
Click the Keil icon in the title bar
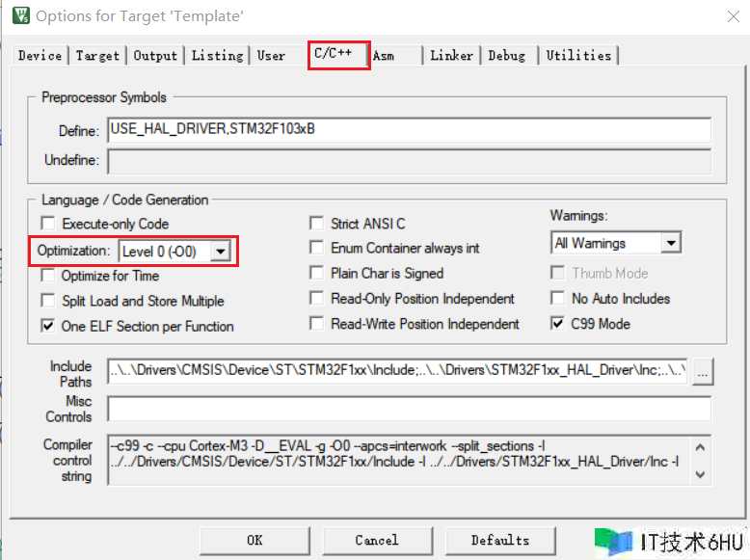pyautogui.click(x=19, y=15)
